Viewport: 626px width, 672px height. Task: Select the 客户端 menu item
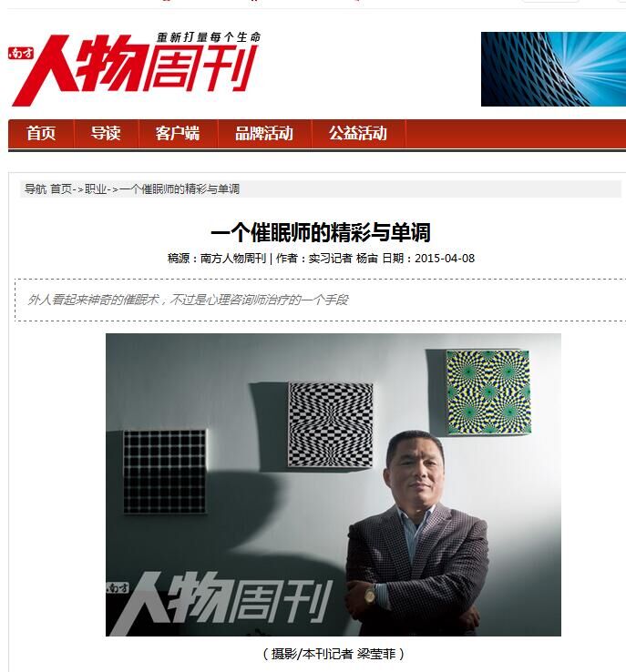coord(178,133)
